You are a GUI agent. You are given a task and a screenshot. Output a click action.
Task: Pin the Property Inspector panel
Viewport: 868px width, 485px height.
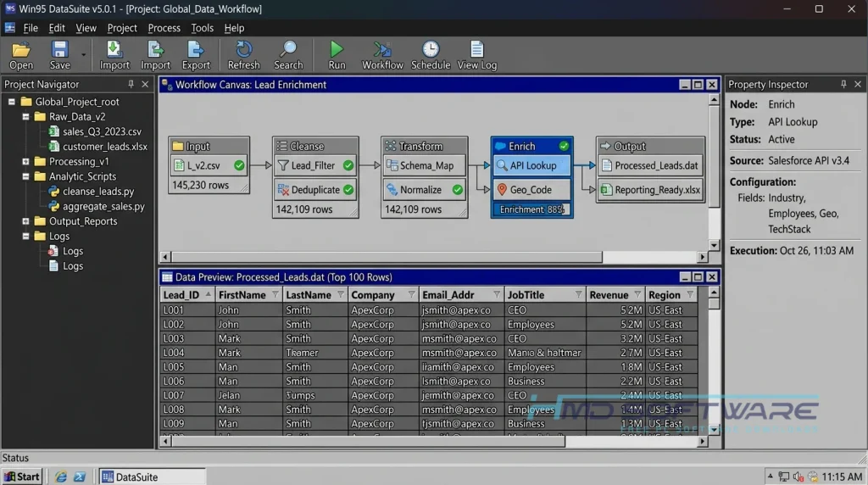point(843,84)
